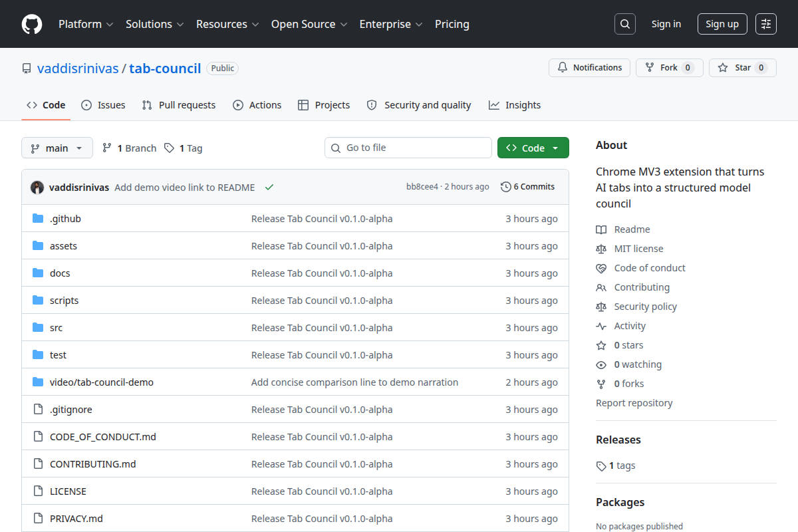Switch to the Pull requests tab

point(179,105)
